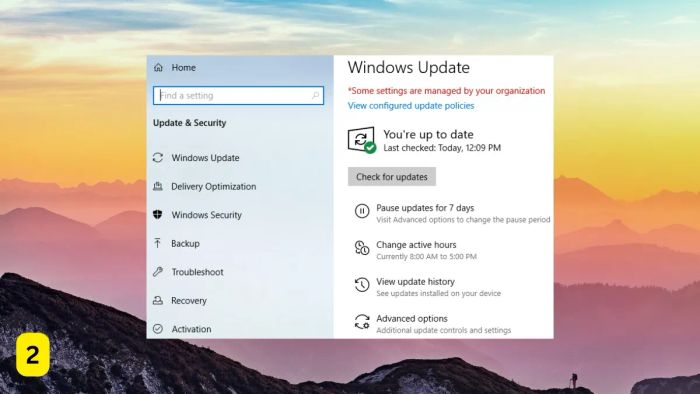Open Change active hours option
Image resolution: width=700 pixels, height=394 pixels.
(x=416, y=245)
